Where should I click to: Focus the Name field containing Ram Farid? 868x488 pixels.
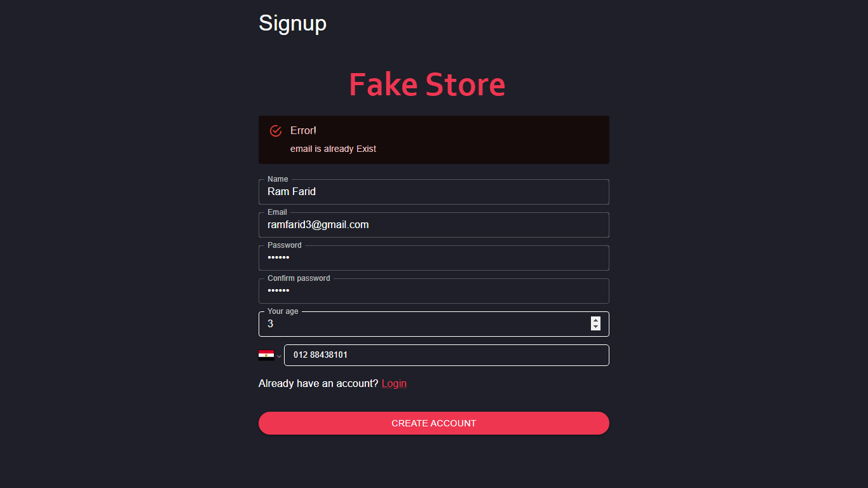tap(433, 192)
